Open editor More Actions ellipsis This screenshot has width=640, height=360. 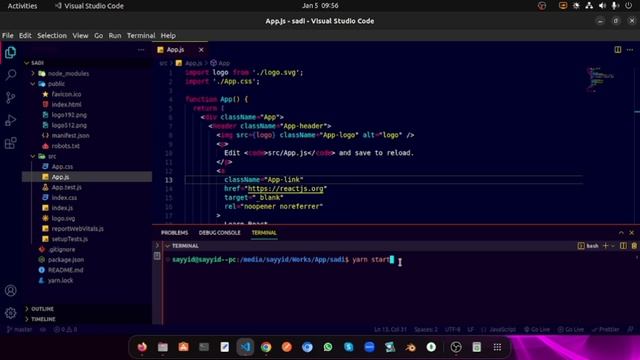[630, 50]
